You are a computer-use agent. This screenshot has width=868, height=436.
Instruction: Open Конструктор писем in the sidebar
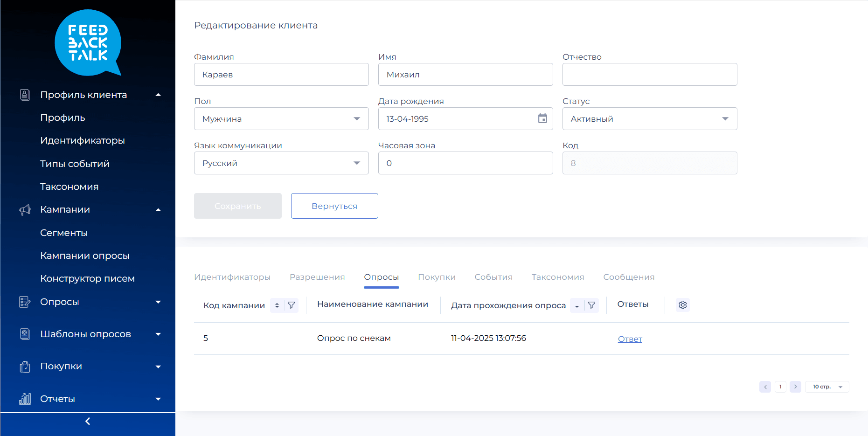pyautogui.click(x=87, y=278)
